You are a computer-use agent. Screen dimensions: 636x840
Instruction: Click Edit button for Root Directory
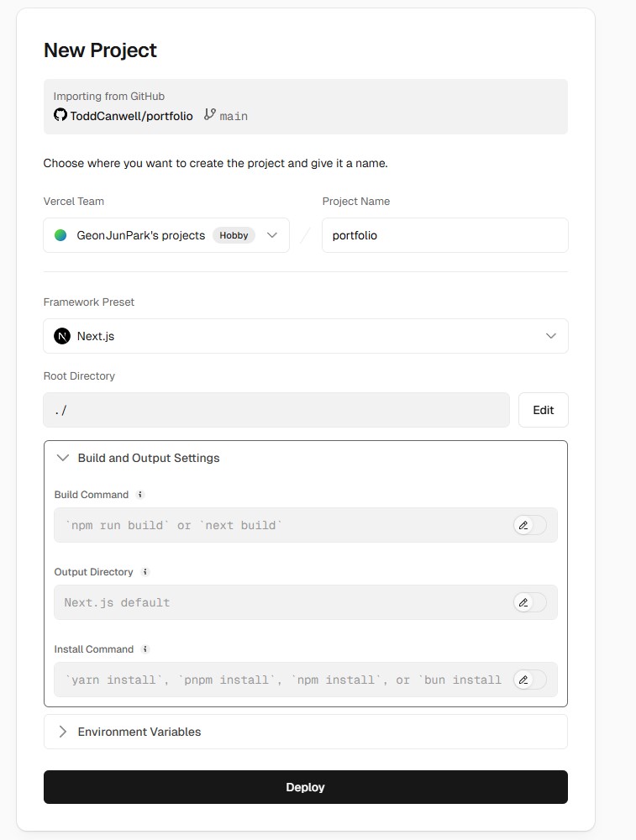(544, 410)
